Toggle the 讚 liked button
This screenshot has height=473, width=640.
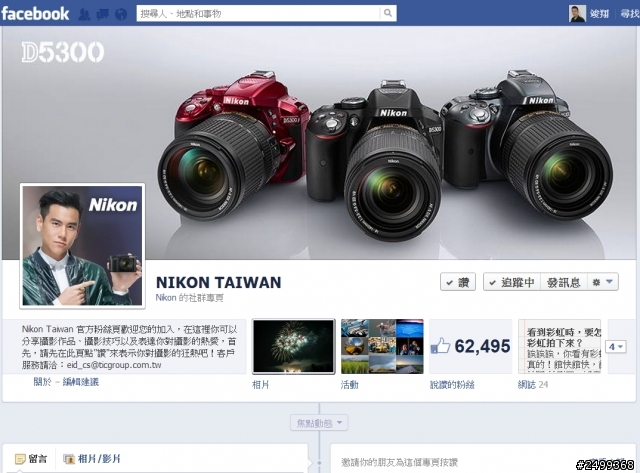458,282
